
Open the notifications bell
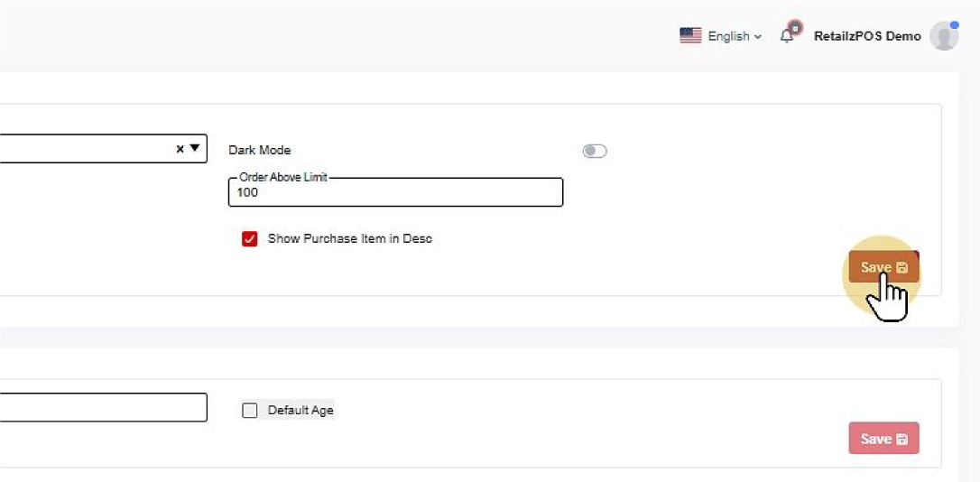[788, 35]
